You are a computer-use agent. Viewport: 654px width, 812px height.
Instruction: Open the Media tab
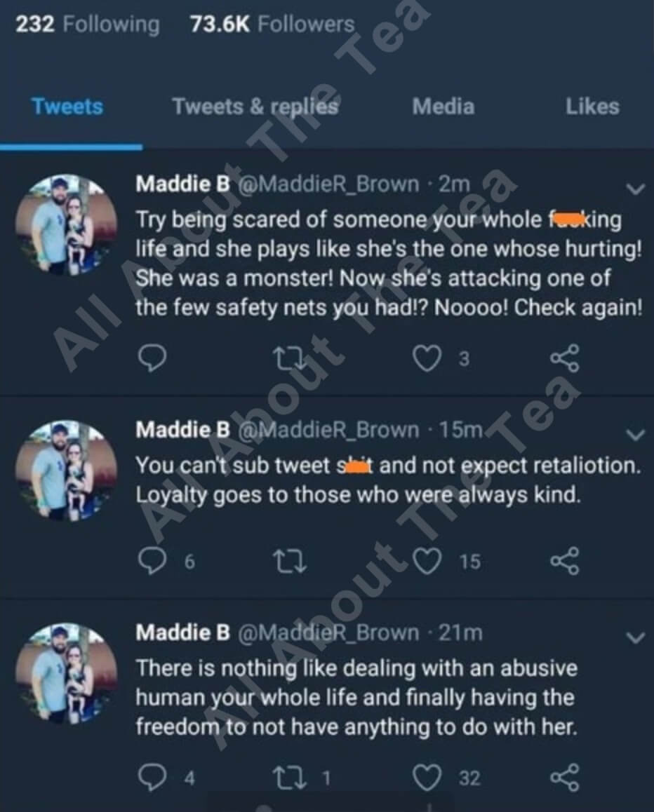443,107
